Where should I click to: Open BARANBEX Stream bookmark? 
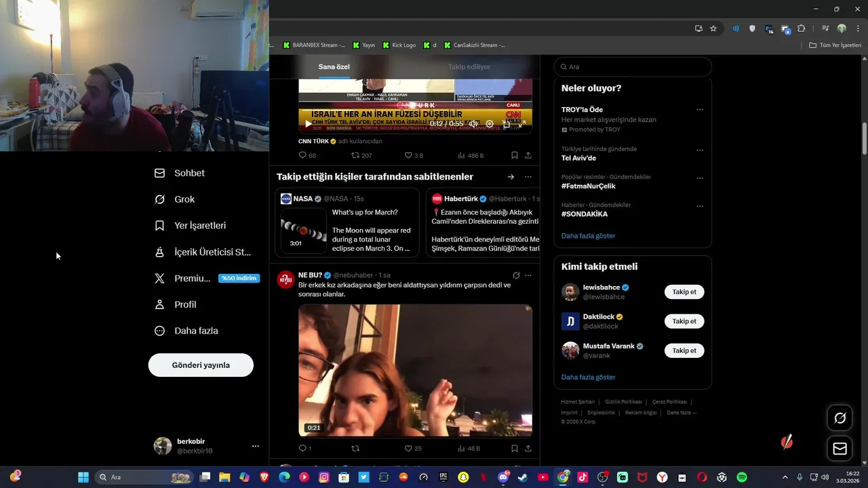pos(314,45)
